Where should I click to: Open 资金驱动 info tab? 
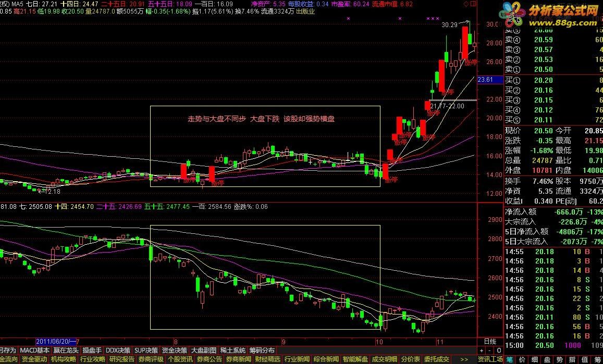[34, 359]
